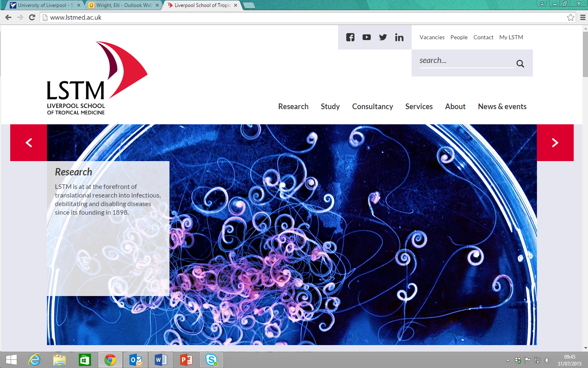
Task: Open the My LSTM link
Action: click(511, 37)
